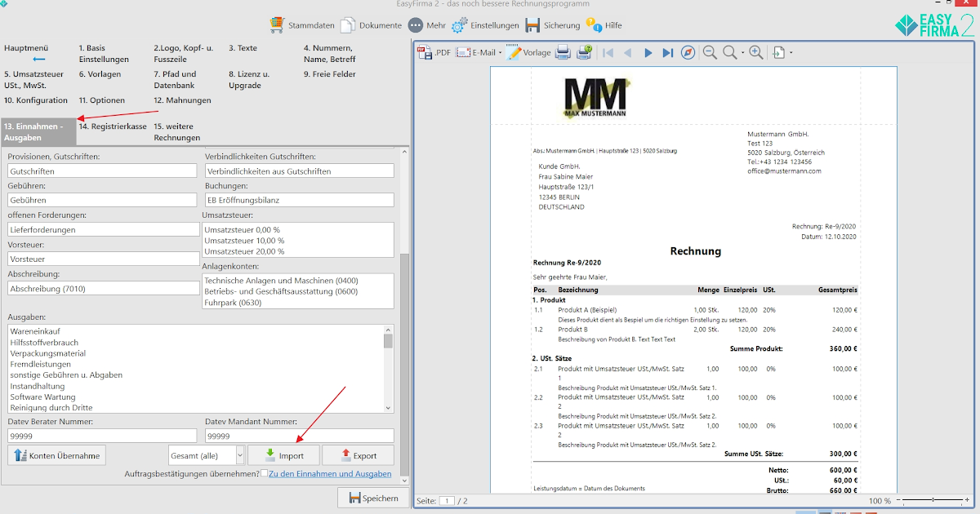
Task: Open 12. Mahnungen
Action: click(x=182, y=100)
